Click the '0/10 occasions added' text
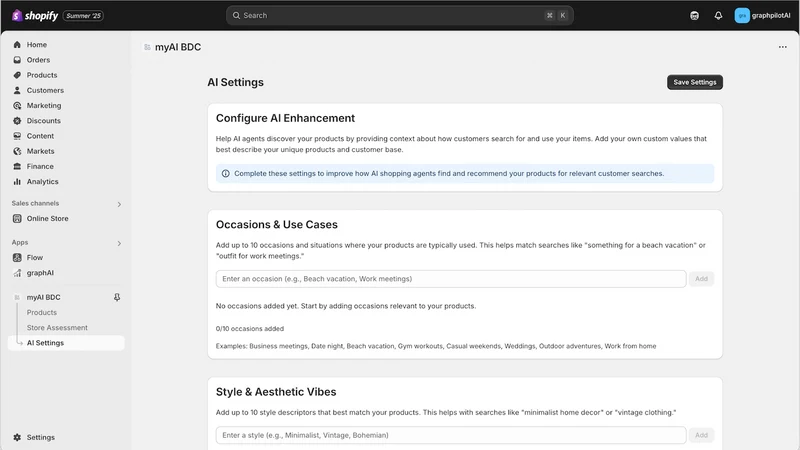The height and width of the screenshot is (450, 800). click(x=249, y=329)
